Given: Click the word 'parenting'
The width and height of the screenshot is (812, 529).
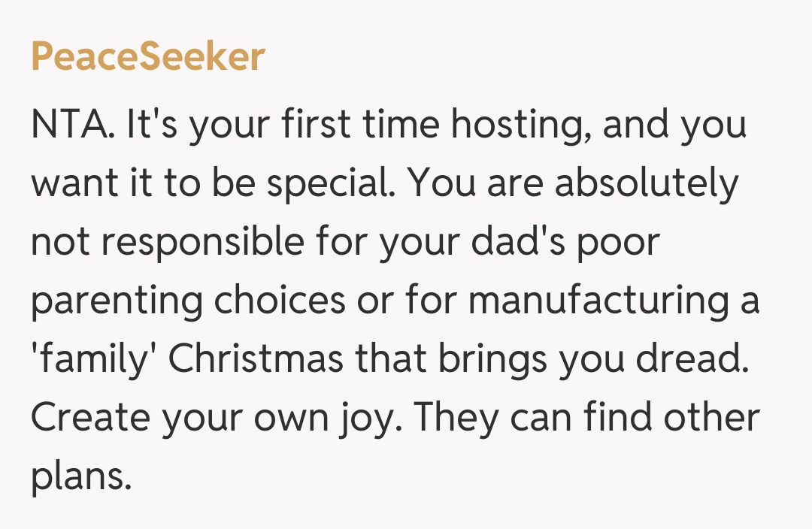Looking at the screenshot, I should pos(117,301).
